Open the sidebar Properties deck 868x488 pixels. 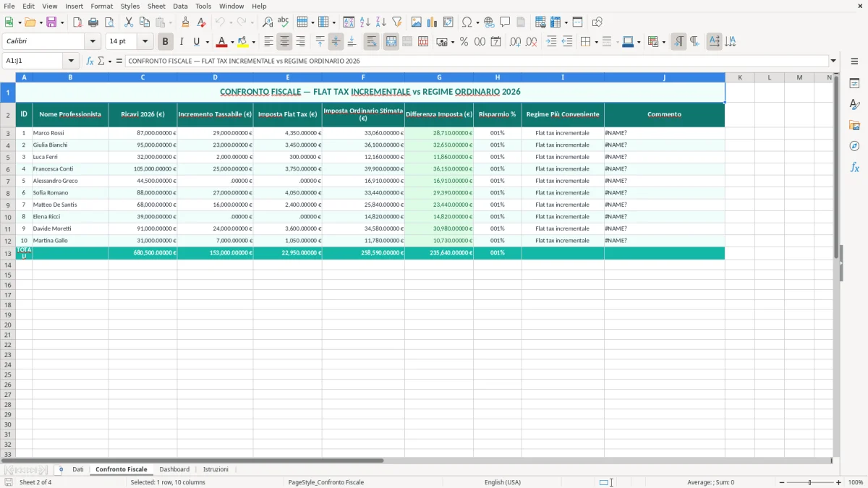point(854,84)
